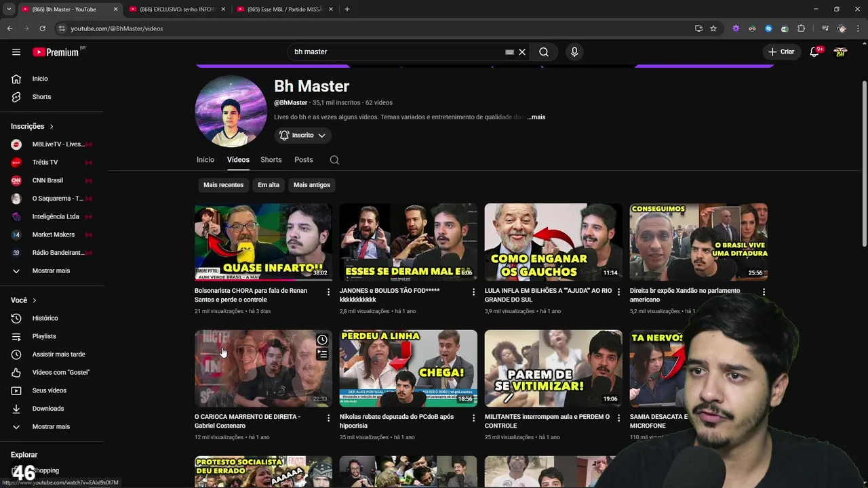Reload the page in browser
This screenshot has height=488, width=868.
tap(42, 28)
